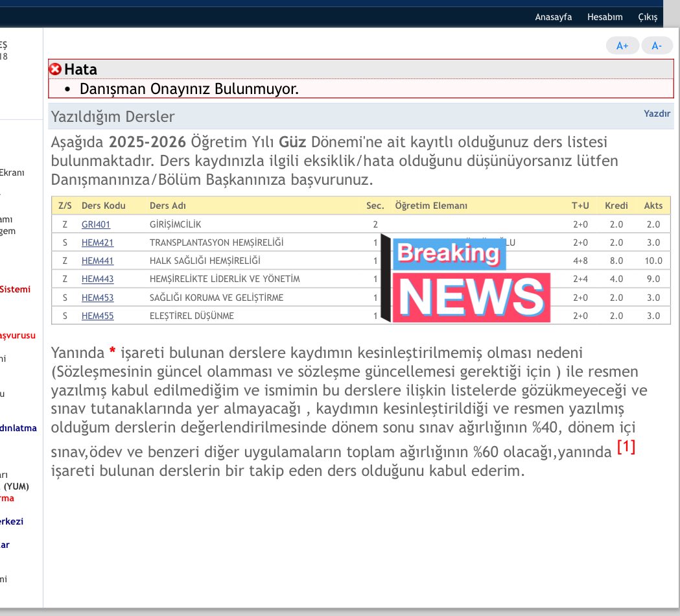Open Hesabım in the top bar

[x=605, y=17]
